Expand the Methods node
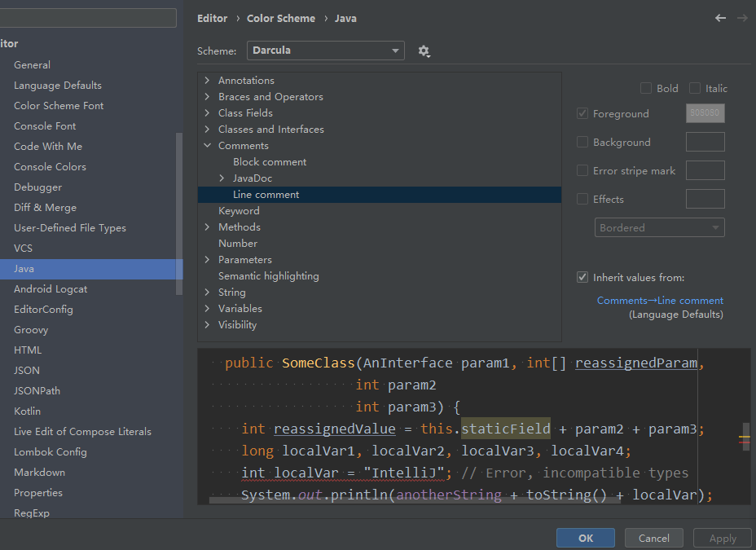The height and width of the screenshot is (550, 756). click(207, 227)
